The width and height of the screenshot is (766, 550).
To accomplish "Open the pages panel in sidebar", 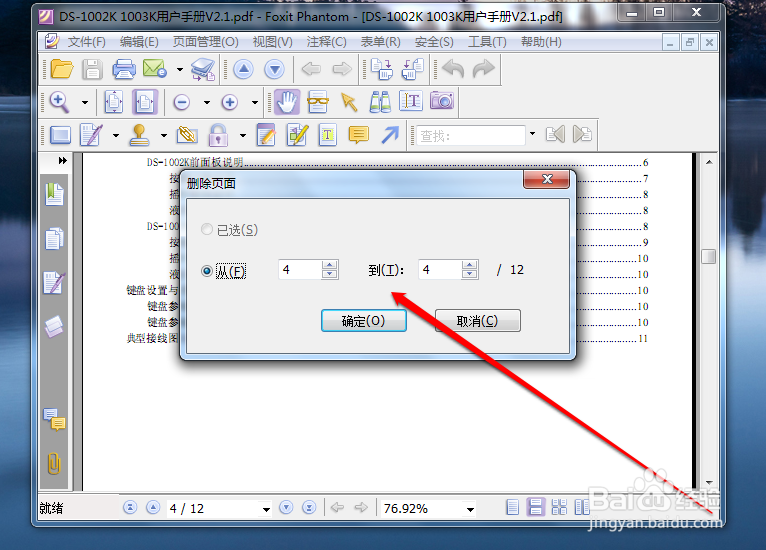I will (x=54, y=239).
